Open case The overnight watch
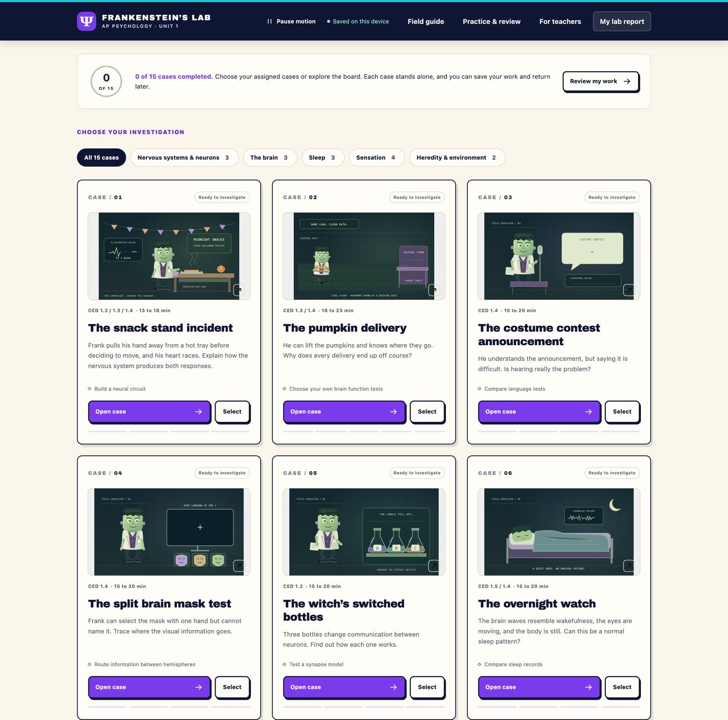 pos(539,687)
